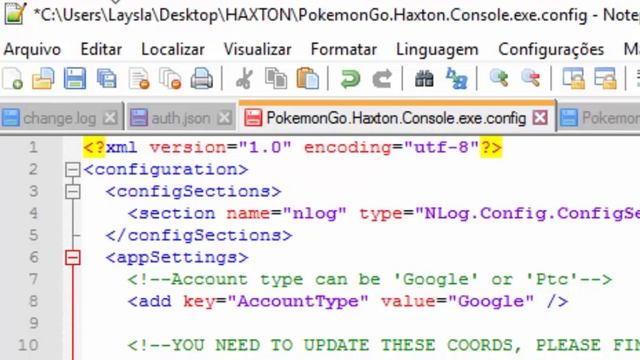Cut selection with scissors icon

click(x=244, y=78)
